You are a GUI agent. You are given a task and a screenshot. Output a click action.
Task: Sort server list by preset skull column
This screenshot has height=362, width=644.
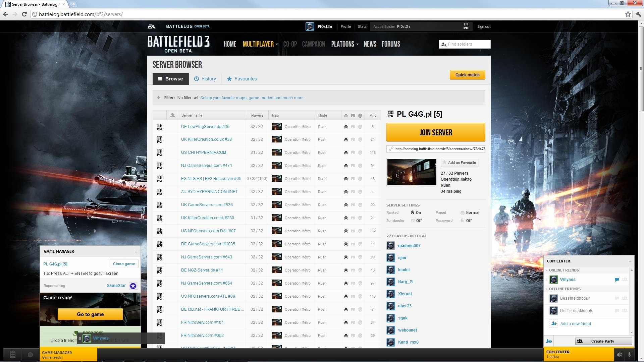tap(360, 116)
